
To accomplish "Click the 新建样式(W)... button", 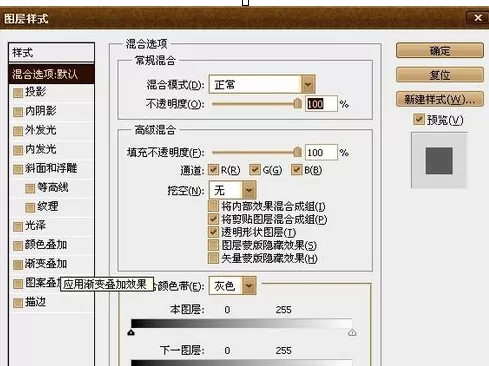I will pos(440,99).
